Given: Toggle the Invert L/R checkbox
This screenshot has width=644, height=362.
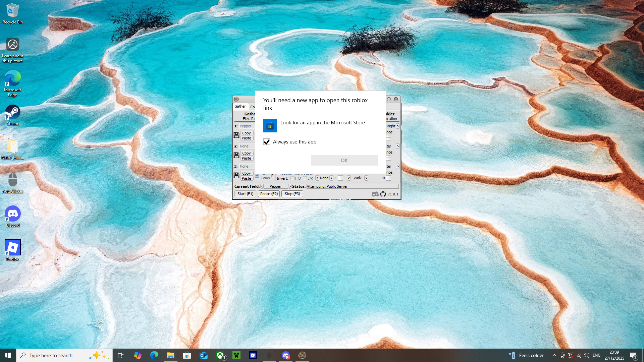Looking at the screenshot, I should (x=305, y=178).
